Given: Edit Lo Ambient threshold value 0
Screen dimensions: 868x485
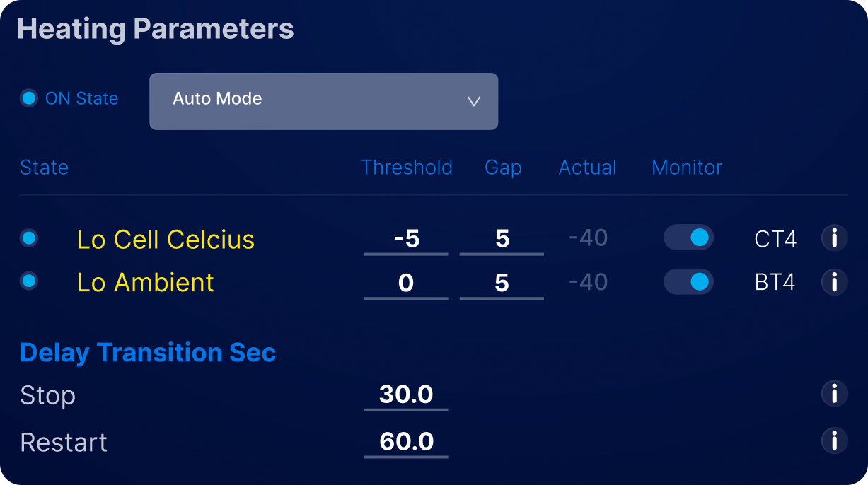Looking at the screenshot, I should click(406, 284).
